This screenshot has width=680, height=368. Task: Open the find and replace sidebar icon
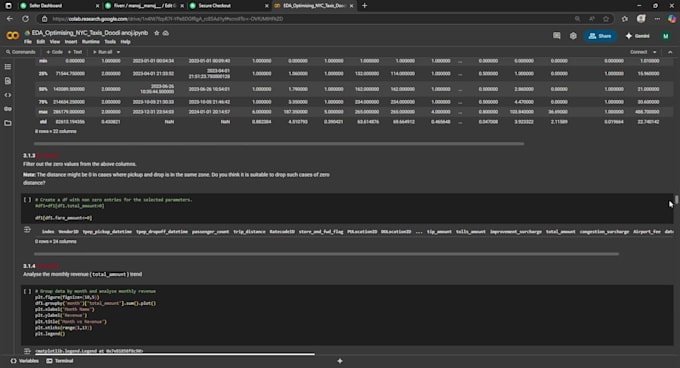click(8, 81)
